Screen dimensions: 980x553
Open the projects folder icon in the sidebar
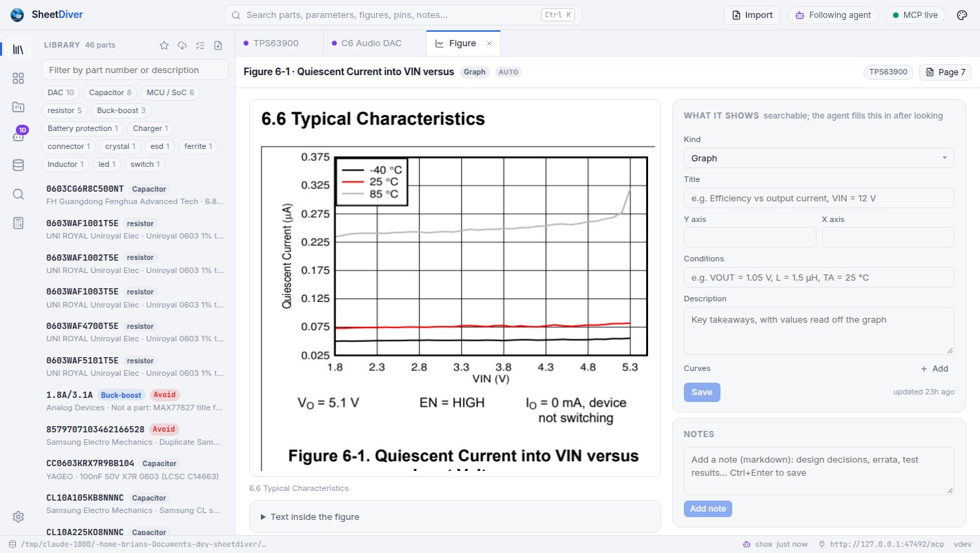pos(19,107)
